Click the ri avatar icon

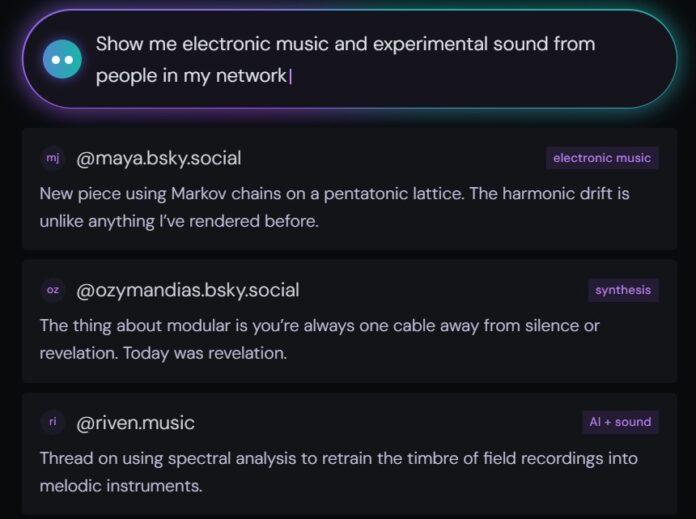(x=53, y=422)
